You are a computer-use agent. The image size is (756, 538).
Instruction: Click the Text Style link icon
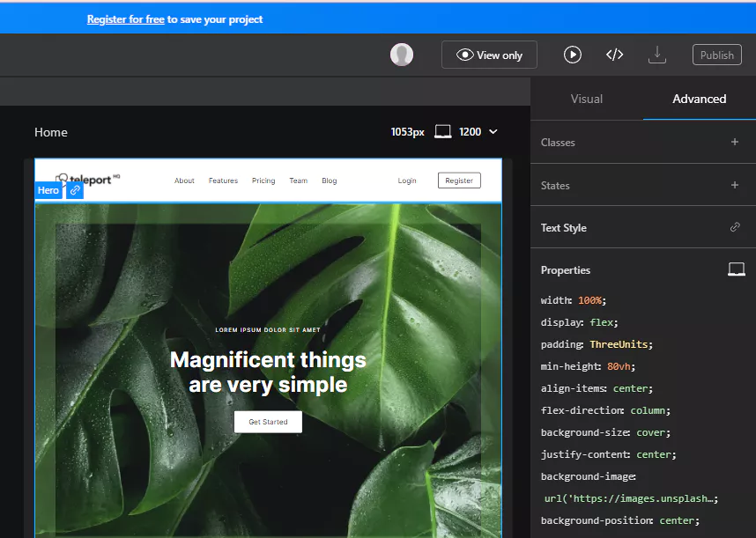[735, 228]
